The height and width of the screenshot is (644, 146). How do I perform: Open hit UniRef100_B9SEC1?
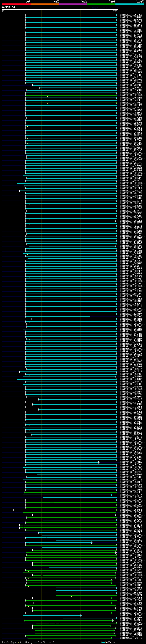[x=131, y=25]
